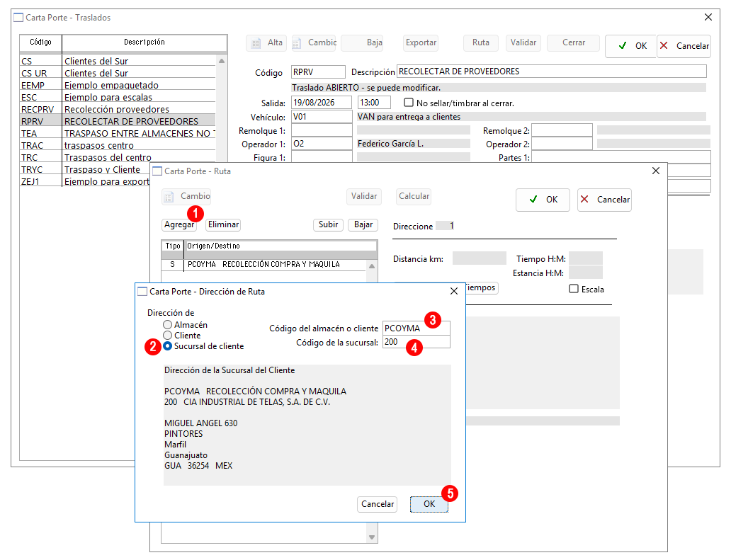Screen dimensions: 731x560
Task: Select Sucursal de cliente radio button
Action: (x=167, y=346)
